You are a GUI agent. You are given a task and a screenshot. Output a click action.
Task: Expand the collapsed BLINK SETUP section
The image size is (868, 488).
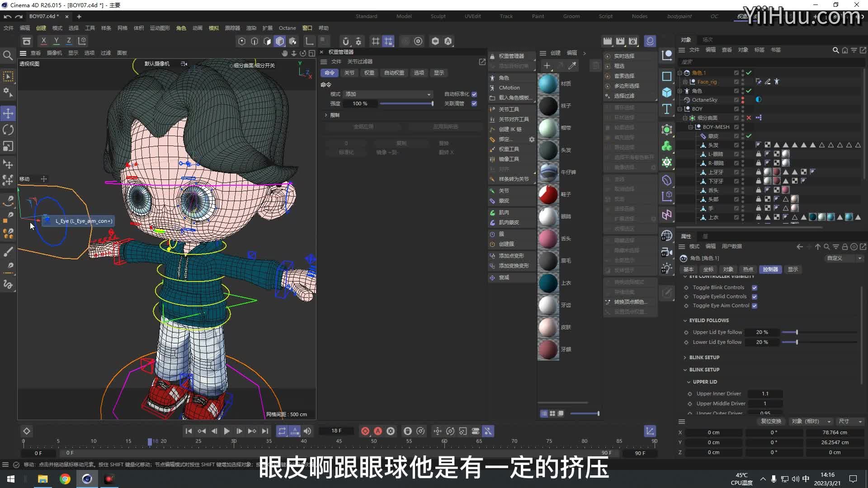(685, 358)
